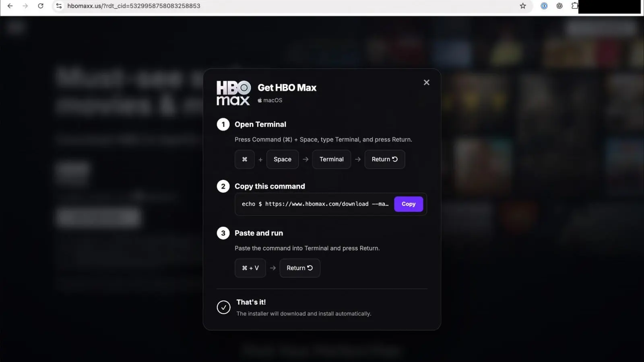This screenshot has width=644, height=362.
Task: Click the Return keycap in step 1
Action: coord(385,159)
